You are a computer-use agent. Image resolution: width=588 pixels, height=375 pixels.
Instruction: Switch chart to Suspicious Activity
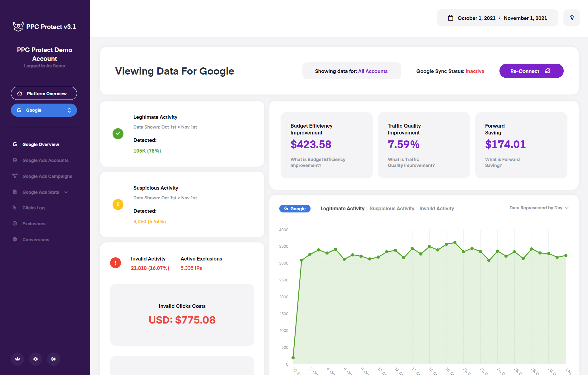(x=392, y=208)
